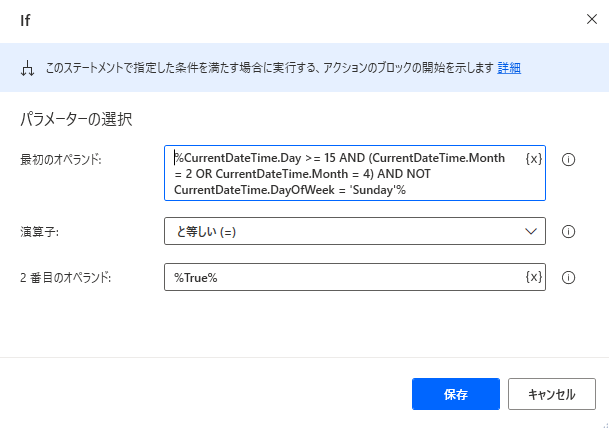
Task: Show info for 最初のオペランド
Action: tap(568, 159)
